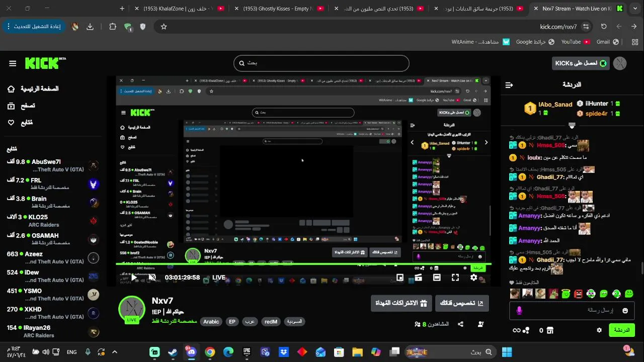Click the purple microphone icon in chat
Viewport: 644px width, 362px height.
(x=519, y=311)
